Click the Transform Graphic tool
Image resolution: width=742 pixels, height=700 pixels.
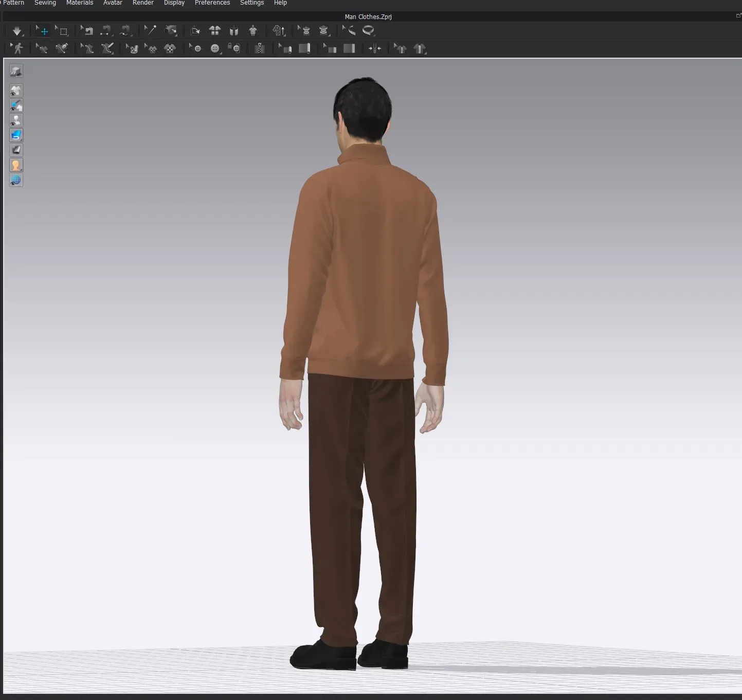(151, 48)
